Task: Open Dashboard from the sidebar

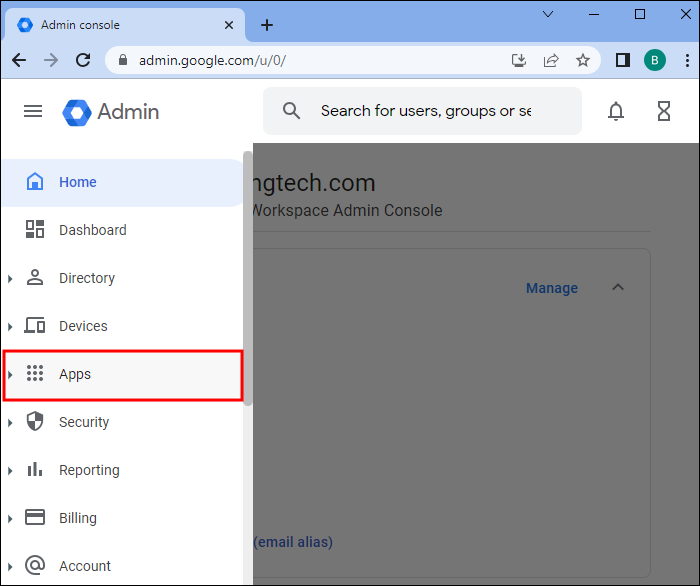Action: tap(92, 230)
